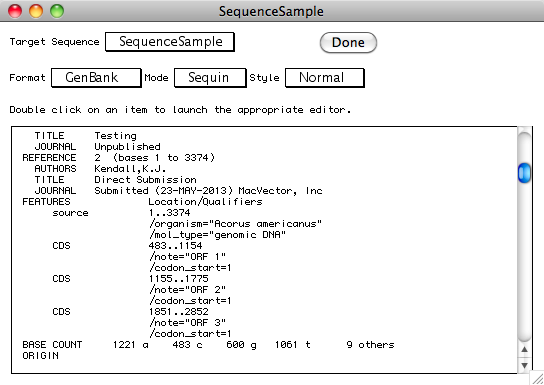544x385 pixels.
Task: Open the Mode popup showing Sequin
Action: pyautogui.click(x=210, y=78)
